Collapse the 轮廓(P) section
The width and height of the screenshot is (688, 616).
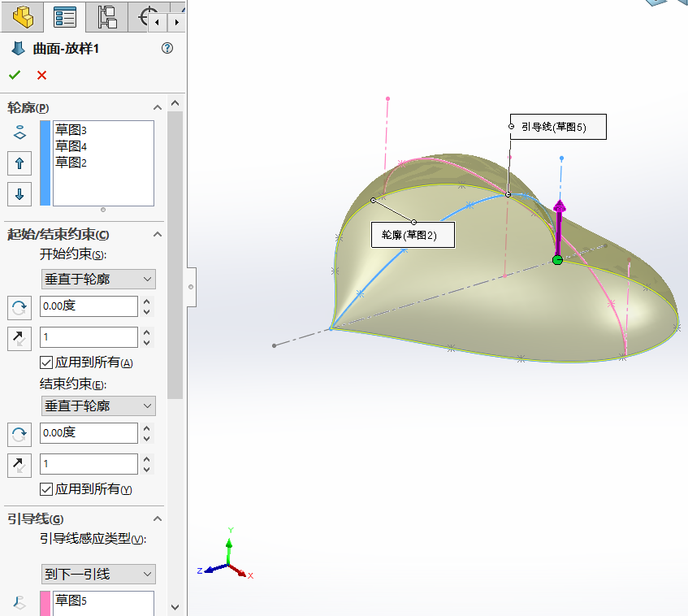point(157,107)
